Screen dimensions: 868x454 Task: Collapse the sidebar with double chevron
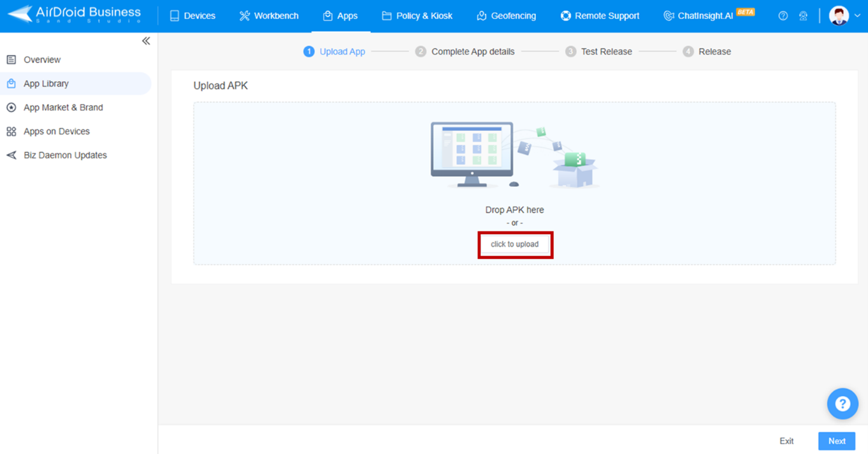click(146, 40)
